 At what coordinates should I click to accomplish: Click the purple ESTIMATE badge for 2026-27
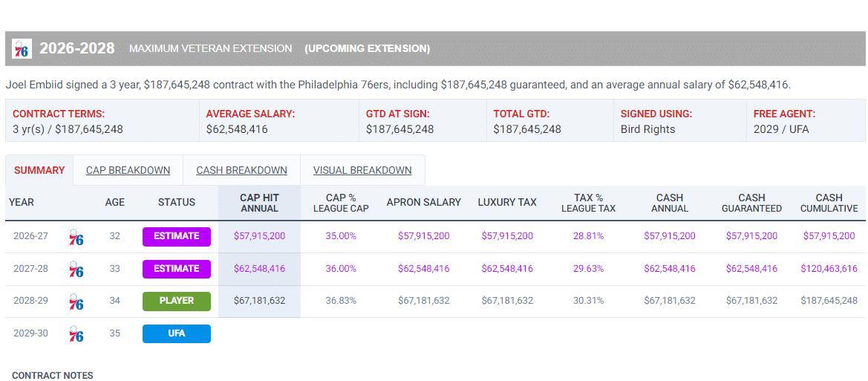pos(176,236)
